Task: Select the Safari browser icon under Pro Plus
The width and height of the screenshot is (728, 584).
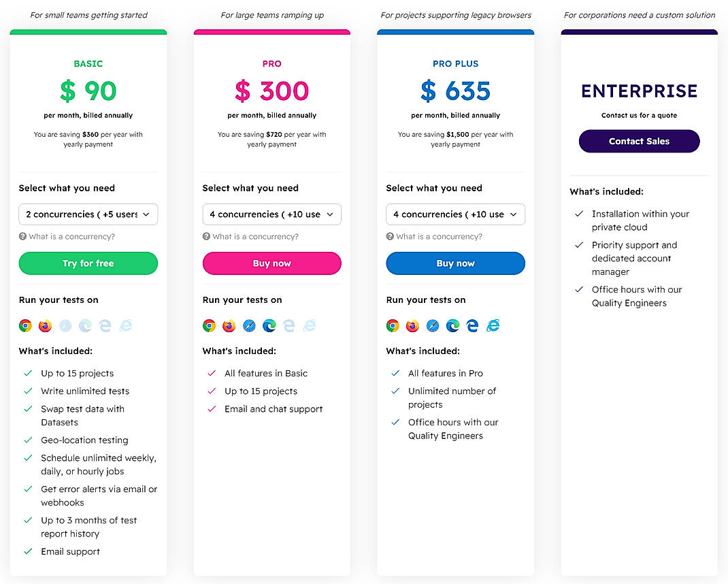Action: point(432,325)
